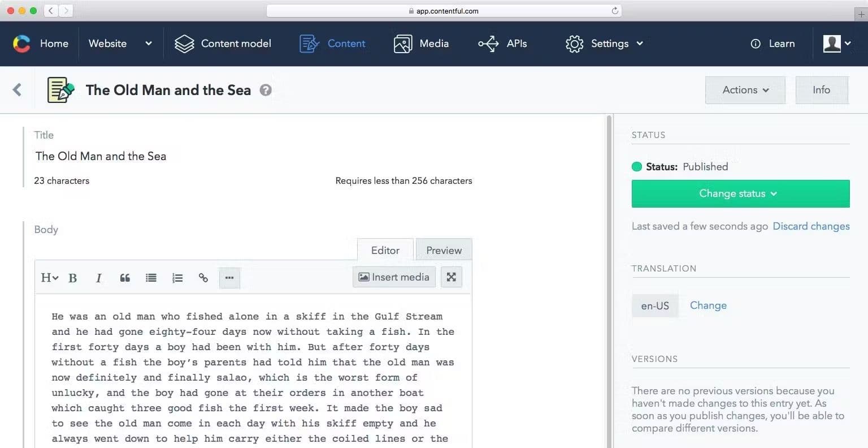Open Content model in the navigation
This screenshot has width=868, height=448.
[x=223, y=44]
